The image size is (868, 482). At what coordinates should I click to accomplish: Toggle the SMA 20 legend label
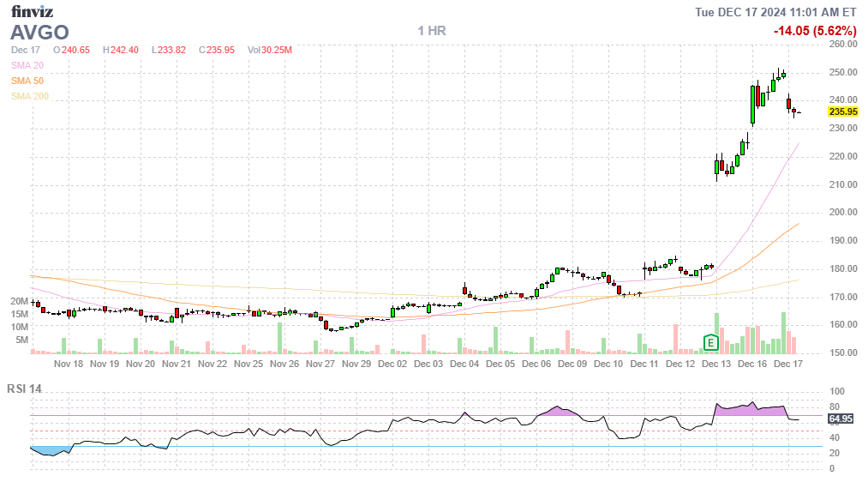pos(27,65)
